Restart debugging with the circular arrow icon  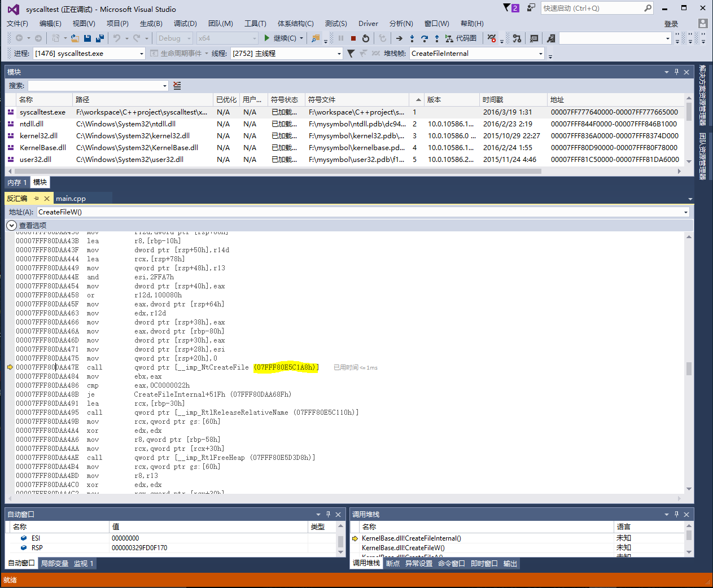click(366, 38)
